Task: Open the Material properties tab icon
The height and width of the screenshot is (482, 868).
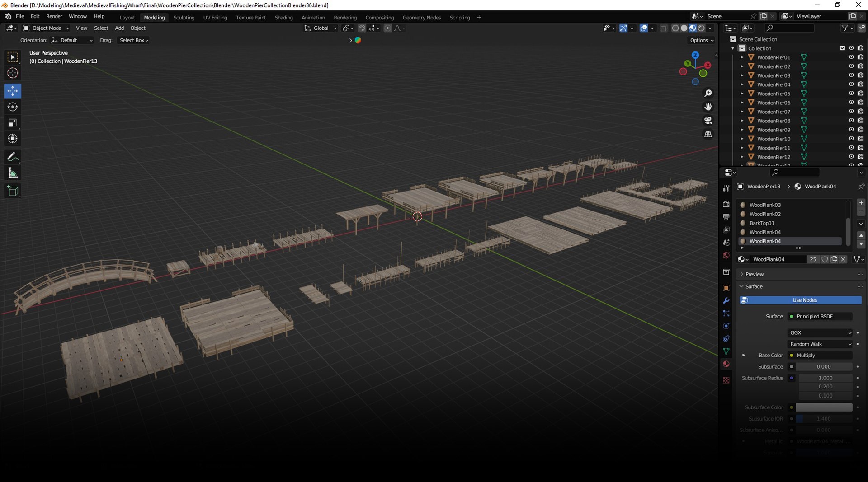Action: coord(726,364)
